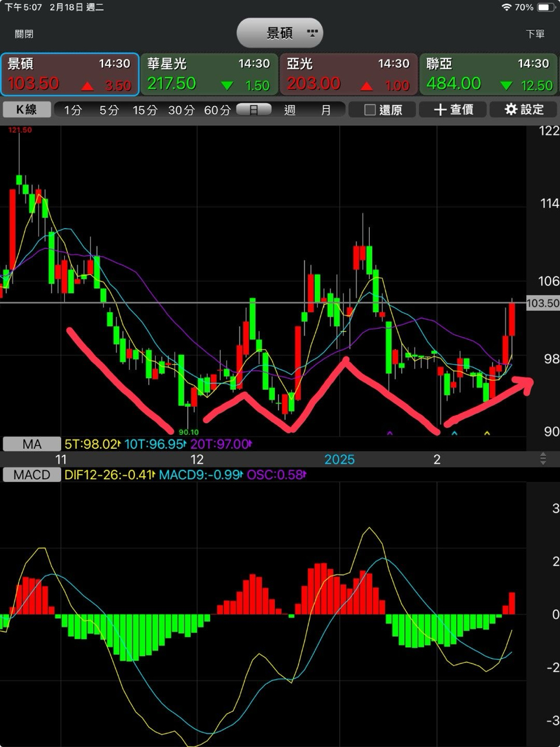Tap 下單 to place an order
Viewport: 560px width, 747px height.
535,34
